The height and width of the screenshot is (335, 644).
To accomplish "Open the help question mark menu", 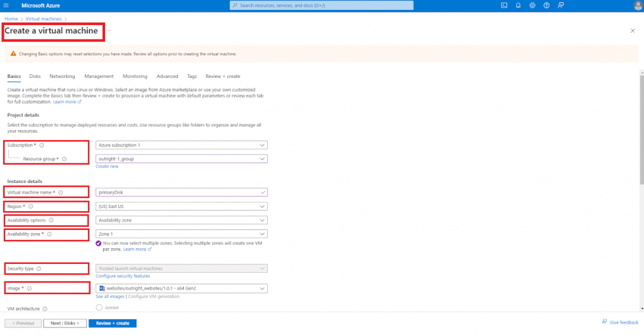I will (547, 5).
